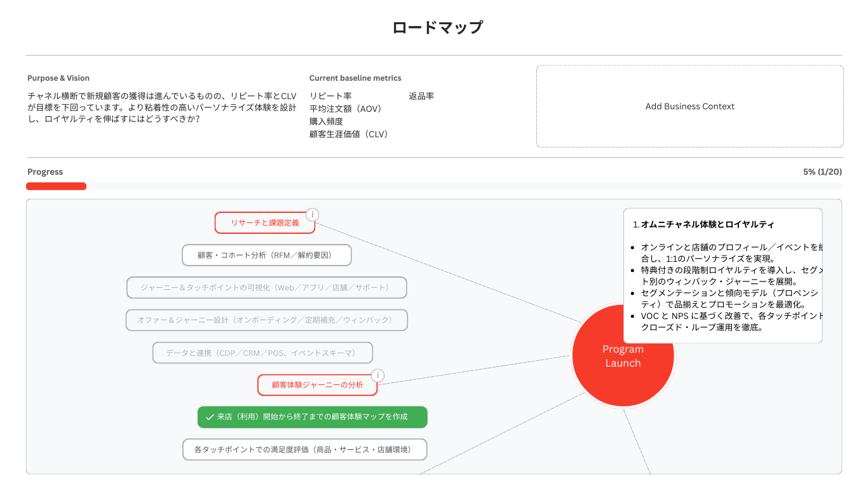Select the 顧客体験ジャーニーの分析 node
The width and height of the screenshot is (868, 488).
(x=318, y=385)
